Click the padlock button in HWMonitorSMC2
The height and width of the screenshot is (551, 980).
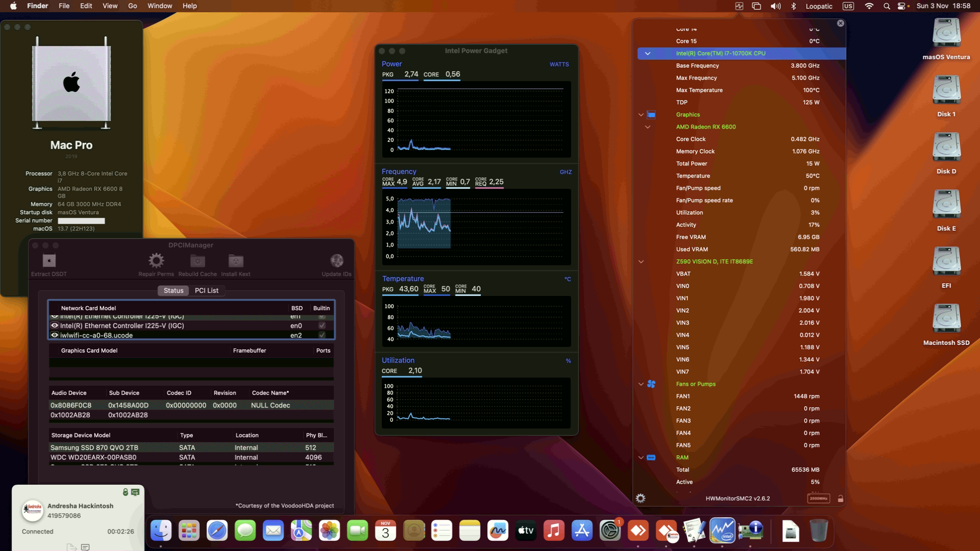(841, 498)
